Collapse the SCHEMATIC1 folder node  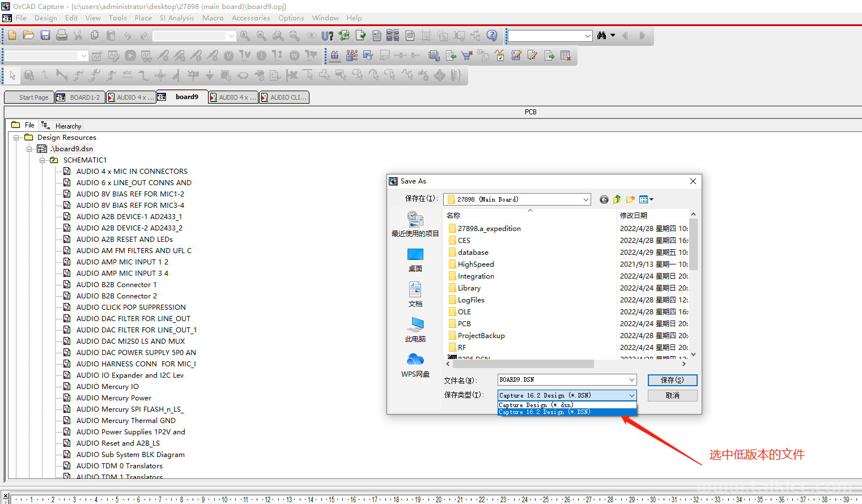pos(43,160)
